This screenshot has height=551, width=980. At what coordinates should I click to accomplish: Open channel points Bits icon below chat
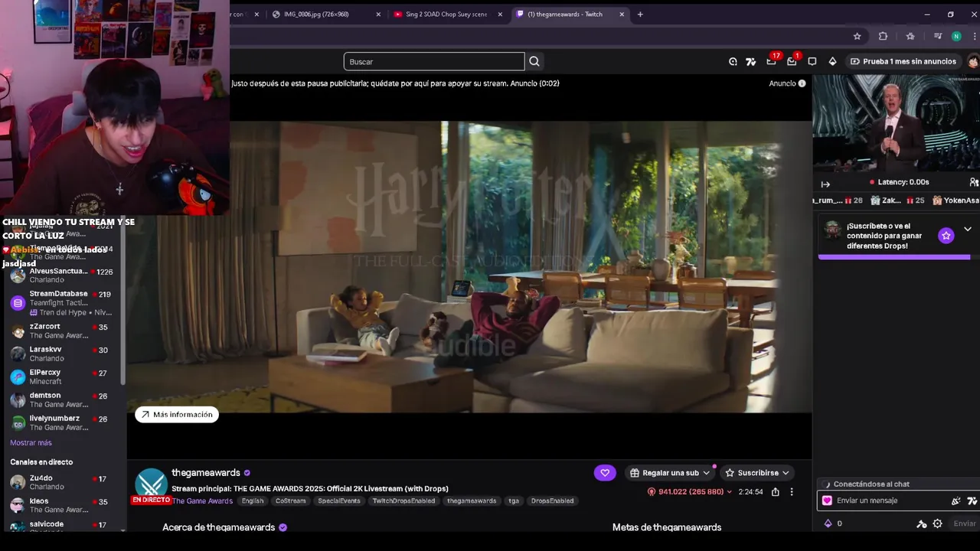click(x=828, y=523)
